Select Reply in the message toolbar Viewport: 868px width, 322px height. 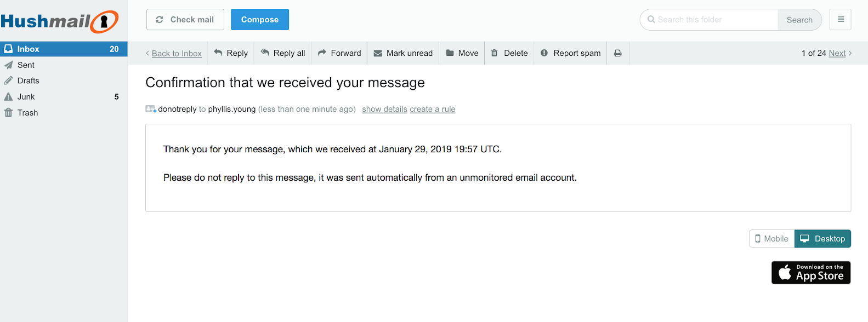pos(231,53)
